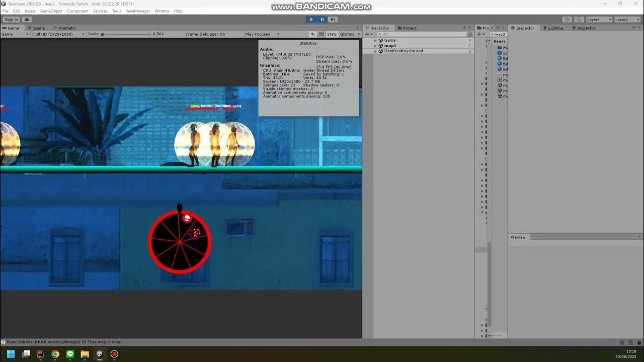
Task: Open the File menu
Action: pos(5,11)
